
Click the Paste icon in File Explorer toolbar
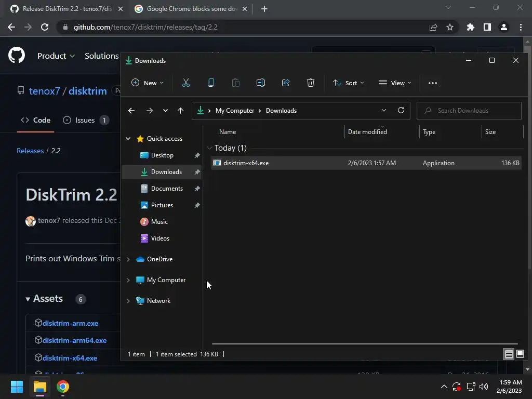click(x=235, y=83)
